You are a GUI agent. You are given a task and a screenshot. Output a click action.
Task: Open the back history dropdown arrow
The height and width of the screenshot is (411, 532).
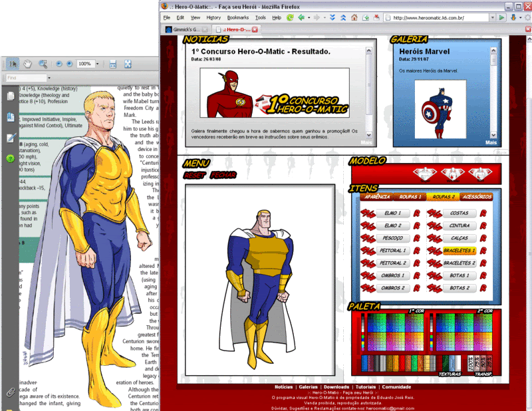click(309, 18)
